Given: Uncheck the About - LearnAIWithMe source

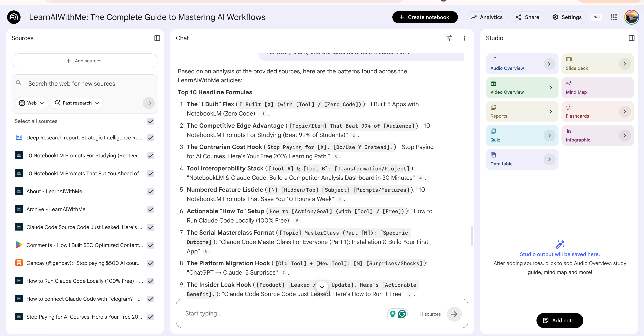Looking at the screenshot, I should 150,192.
